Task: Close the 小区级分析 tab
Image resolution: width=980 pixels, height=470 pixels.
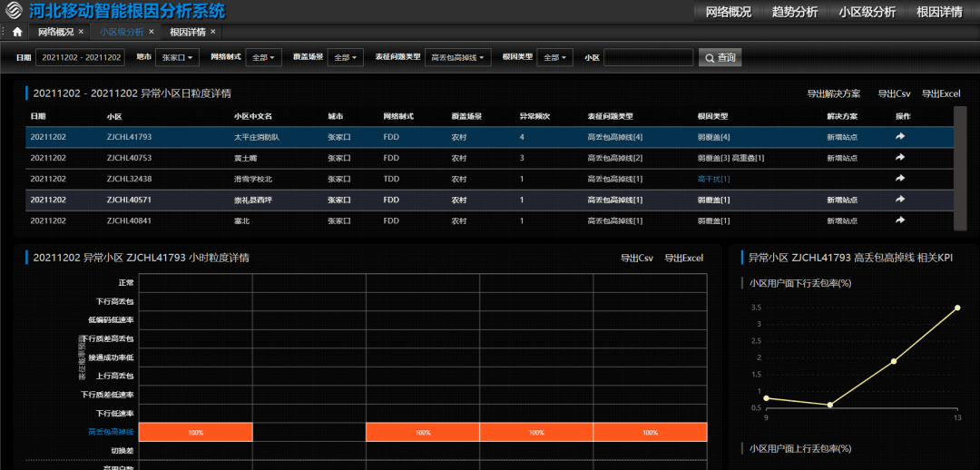Action: pos(152,32)
